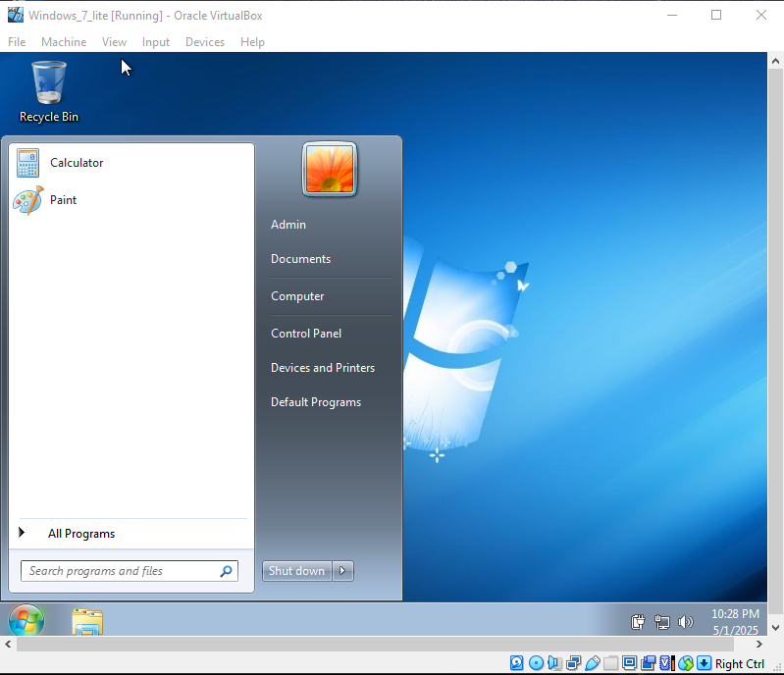
Task: Click the volume speaker tray icon
Action: 685,621
